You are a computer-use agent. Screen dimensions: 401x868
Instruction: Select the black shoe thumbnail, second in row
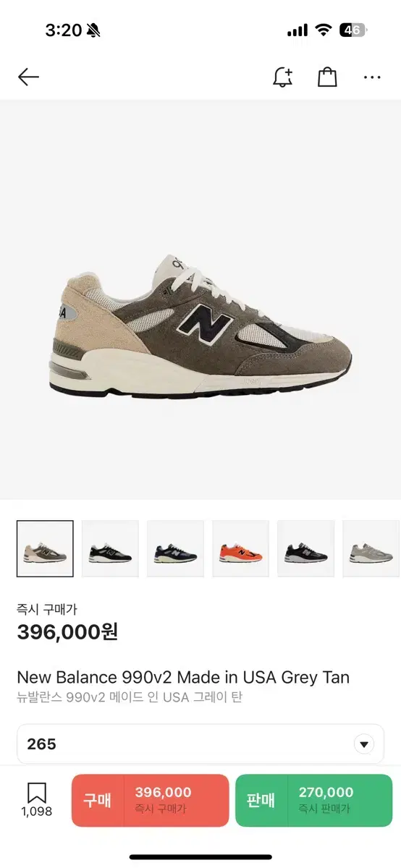pos(110,548)
